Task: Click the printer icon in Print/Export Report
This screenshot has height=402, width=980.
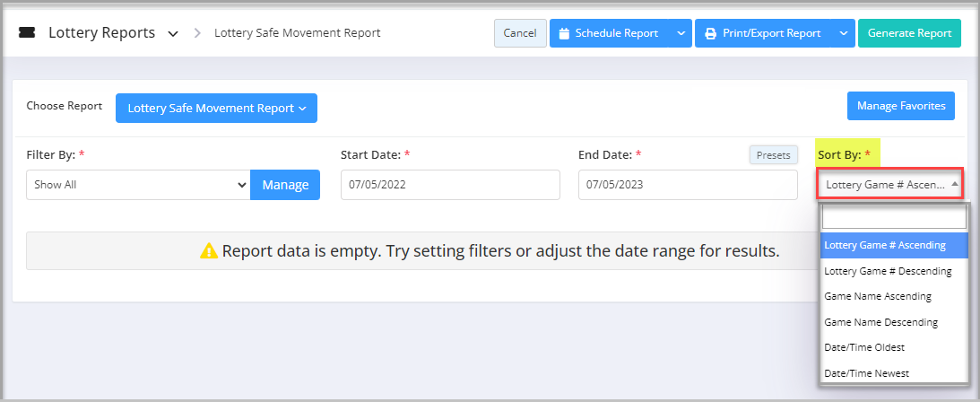Action: click(710, 33)
